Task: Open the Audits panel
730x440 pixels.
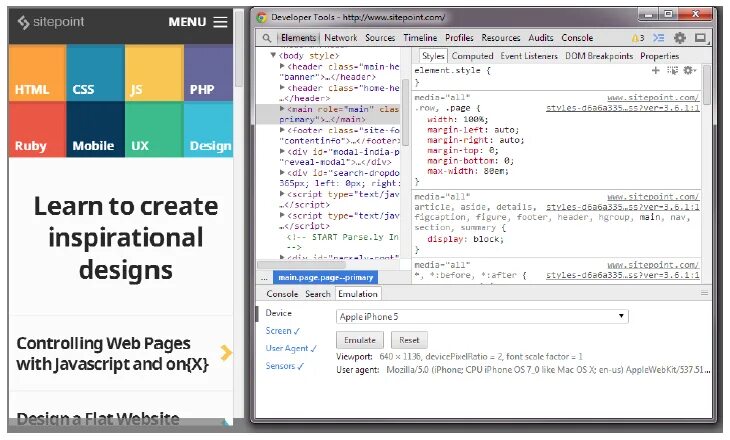Action: tap(541, 38)
